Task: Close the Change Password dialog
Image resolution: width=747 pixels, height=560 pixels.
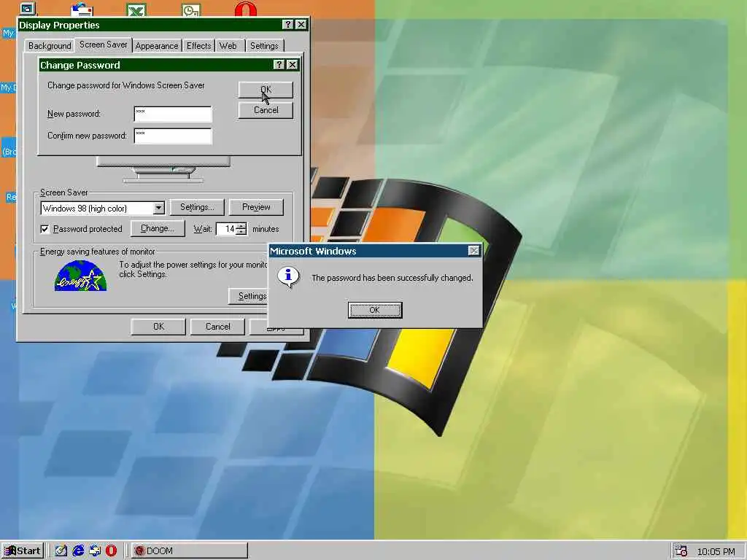Action: (x=293, y=65)
